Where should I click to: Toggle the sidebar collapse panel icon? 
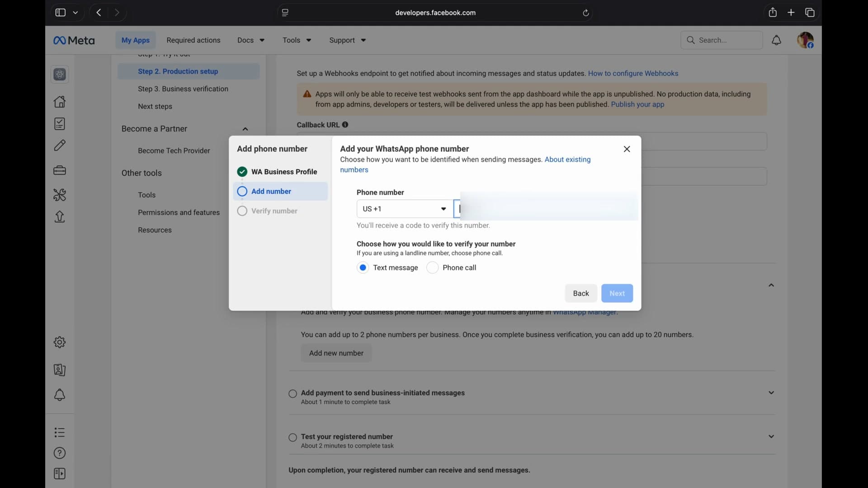point(60,474)
